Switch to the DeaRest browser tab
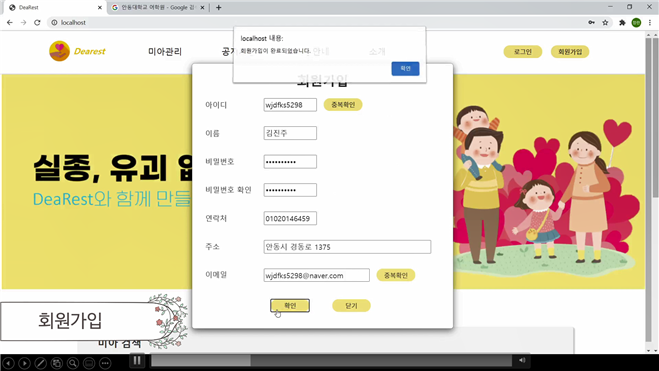659x371 pixels. (55, 8)
